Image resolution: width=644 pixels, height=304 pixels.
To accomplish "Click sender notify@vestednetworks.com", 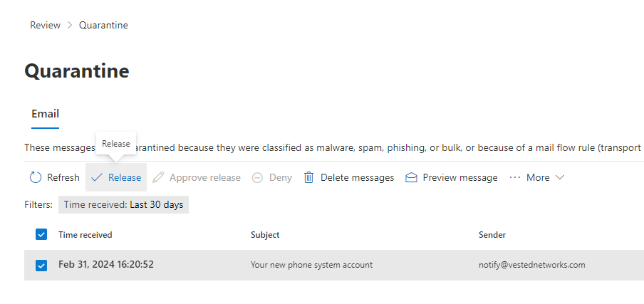I will [x=531, y=265].
